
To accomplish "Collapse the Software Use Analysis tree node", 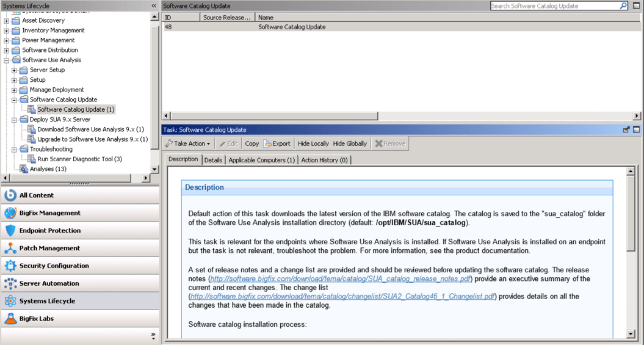I will pos(7,60).
